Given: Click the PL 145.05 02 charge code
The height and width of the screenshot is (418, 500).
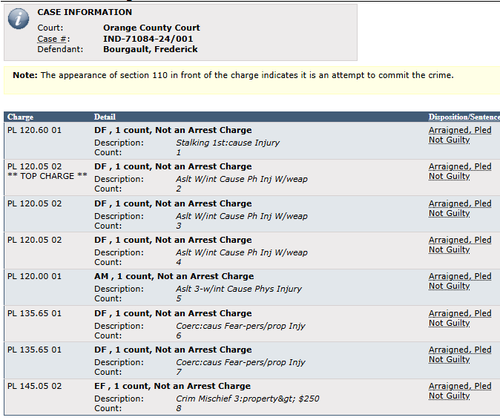Looking at the screenshot, I should coord(34,386).
